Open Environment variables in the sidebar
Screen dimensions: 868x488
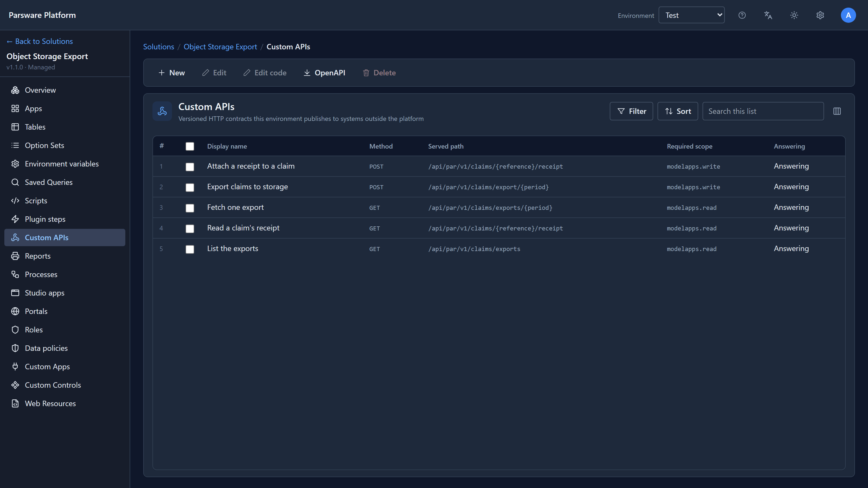click(65, 164)
